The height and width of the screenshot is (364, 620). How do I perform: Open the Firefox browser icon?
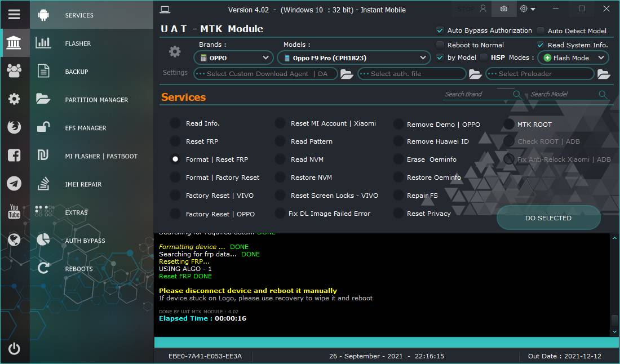click(14, 127)
